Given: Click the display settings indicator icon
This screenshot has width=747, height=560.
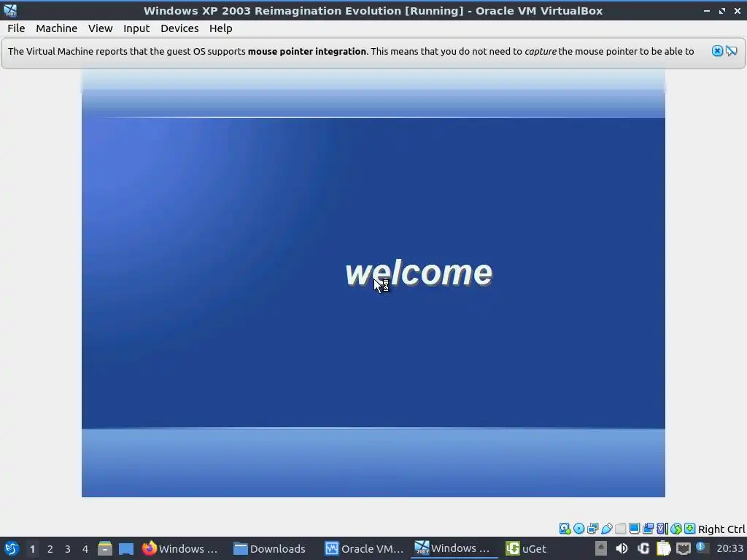Looking at the screenshot, I should click(634, 529).
